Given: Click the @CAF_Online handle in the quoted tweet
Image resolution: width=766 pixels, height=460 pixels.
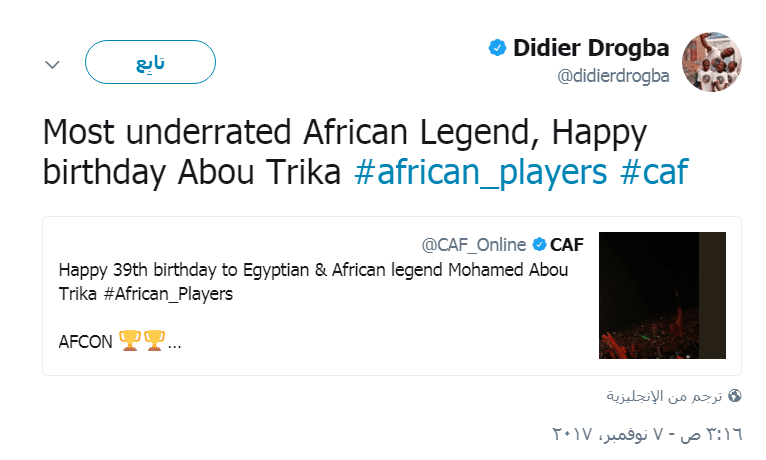Looking at the screenshot, I should (474, 245).
